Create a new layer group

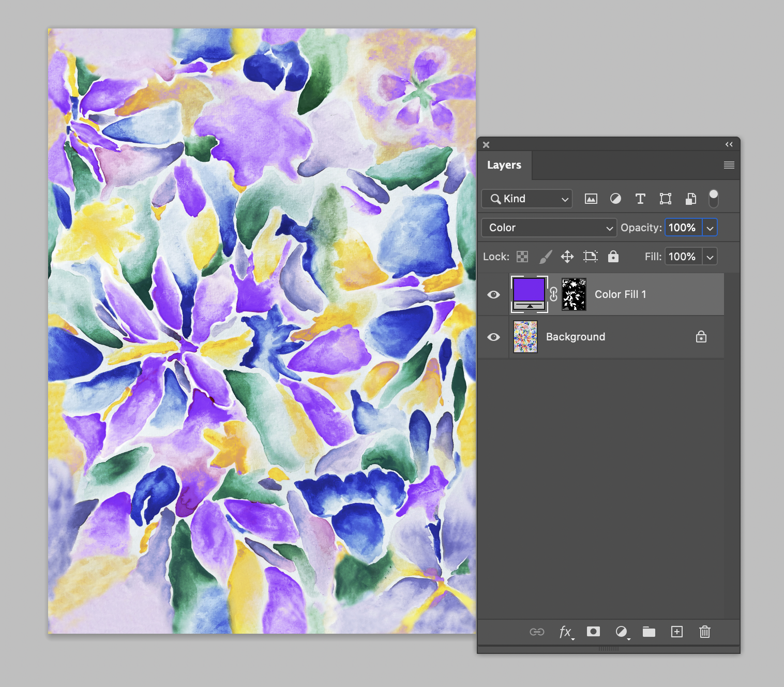click(649, 632)
